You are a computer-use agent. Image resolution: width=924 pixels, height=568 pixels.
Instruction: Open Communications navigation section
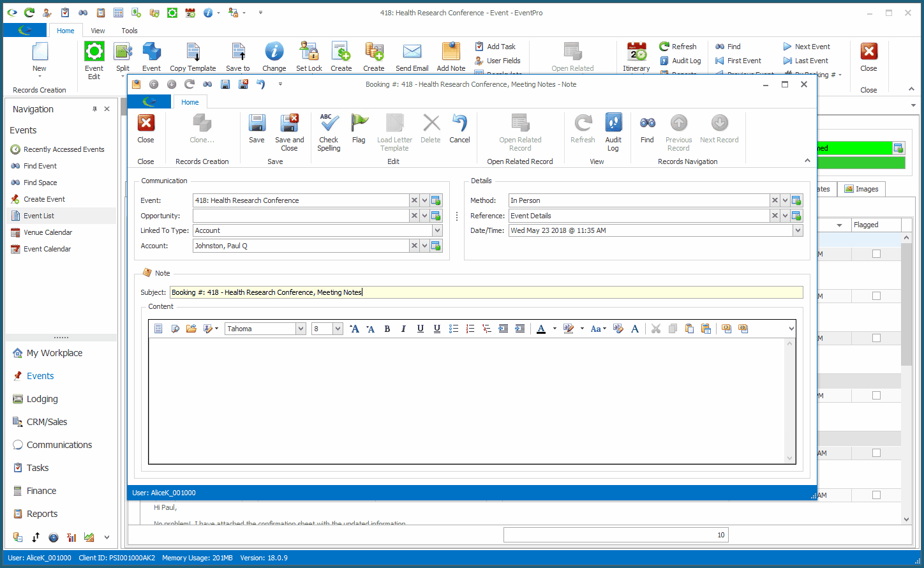tap(59, 445)
